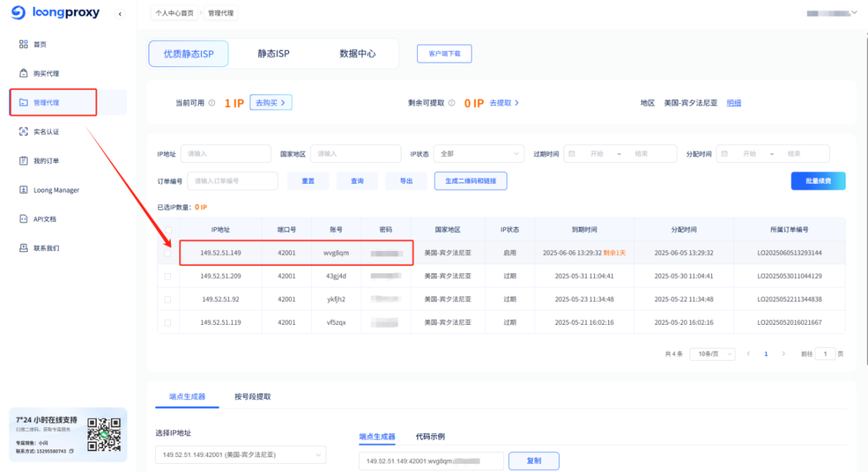Open the IP状态 dropdown showing 全部
This screenshot has height=472, width=868.
[479, 153]
